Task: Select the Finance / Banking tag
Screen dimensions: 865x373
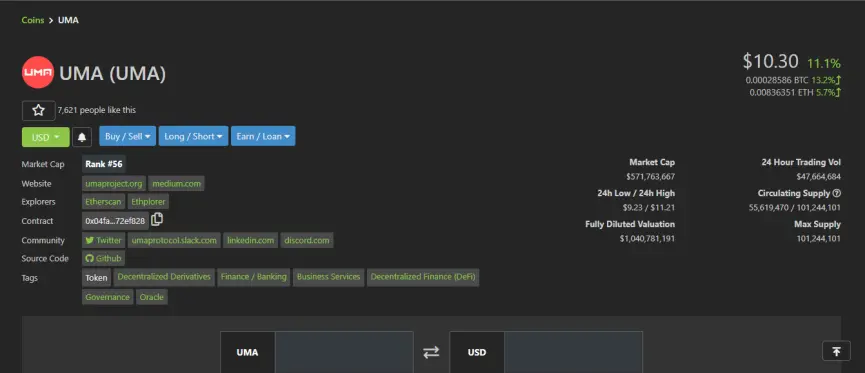Action: pos(254,277)
